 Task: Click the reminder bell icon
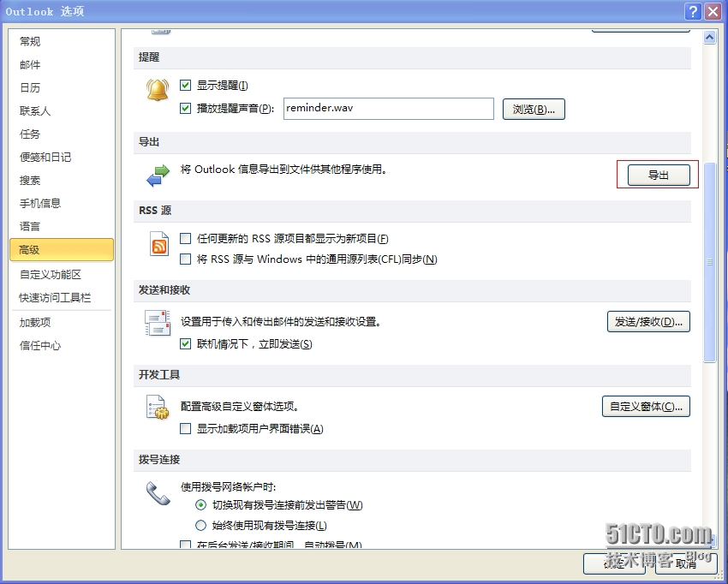pyautogui.click(x=158, y=90)
